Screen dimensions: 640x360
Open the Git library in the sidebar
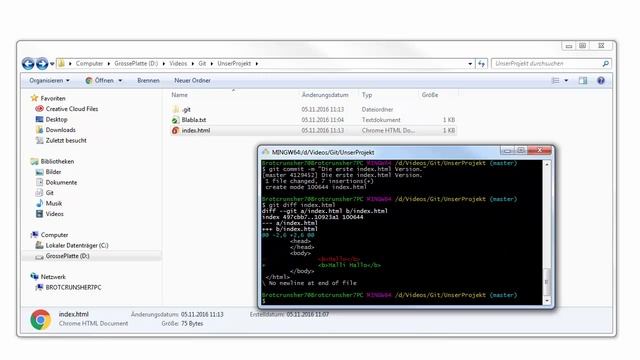pos(49,193)
